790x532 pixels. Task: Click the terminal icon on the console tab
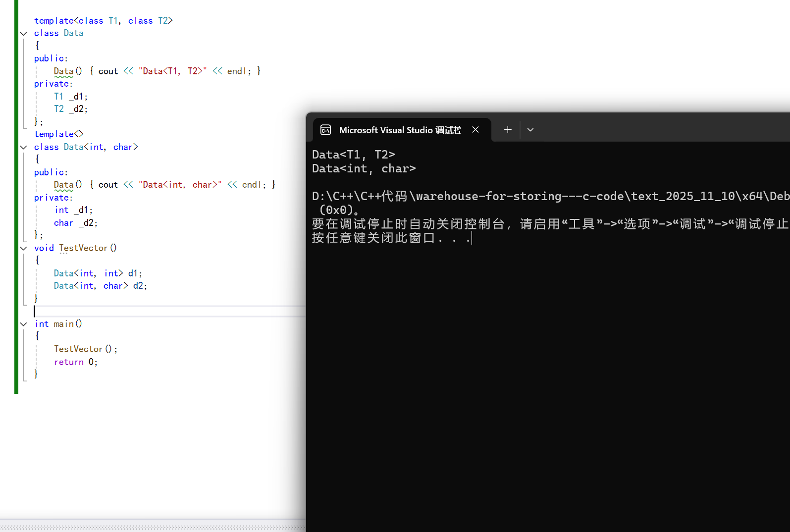[x=326, y=130]
